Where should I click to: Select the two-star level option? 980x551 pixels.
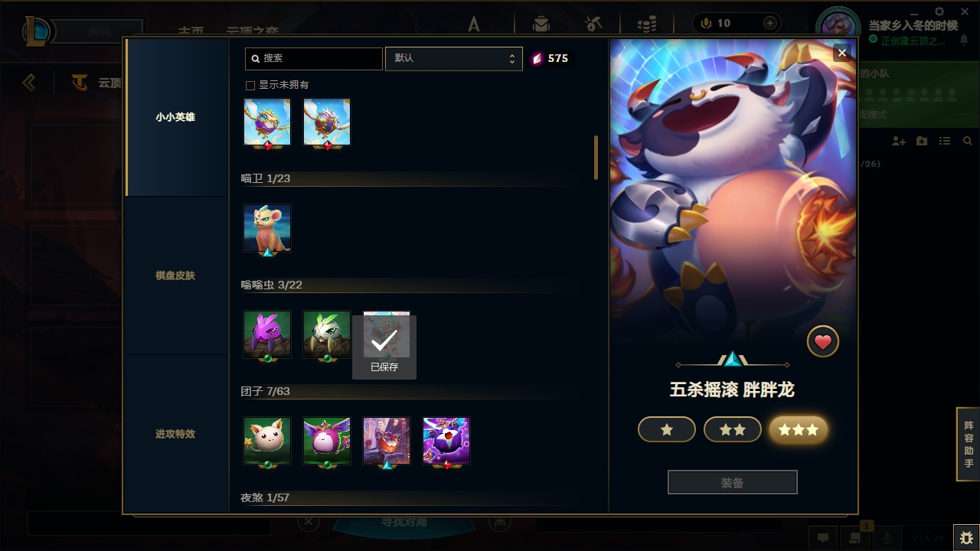tap(733, 430)
